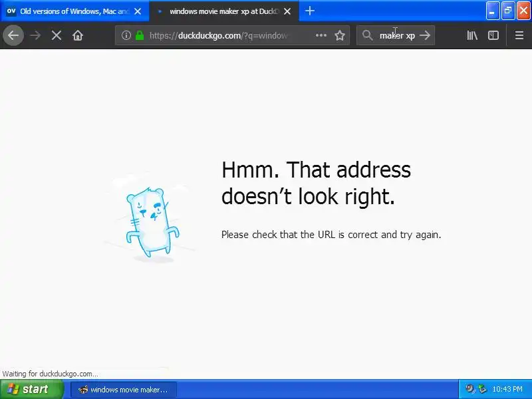
Task: Select the windows movie maker xp tab
Action: 224,11
